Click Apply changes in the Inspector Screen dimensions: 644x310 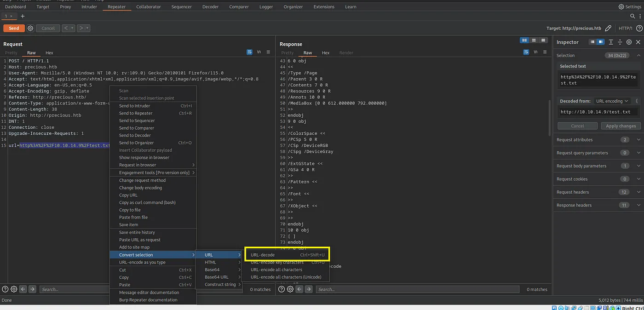pyautogui.click(x=621, y=126)
